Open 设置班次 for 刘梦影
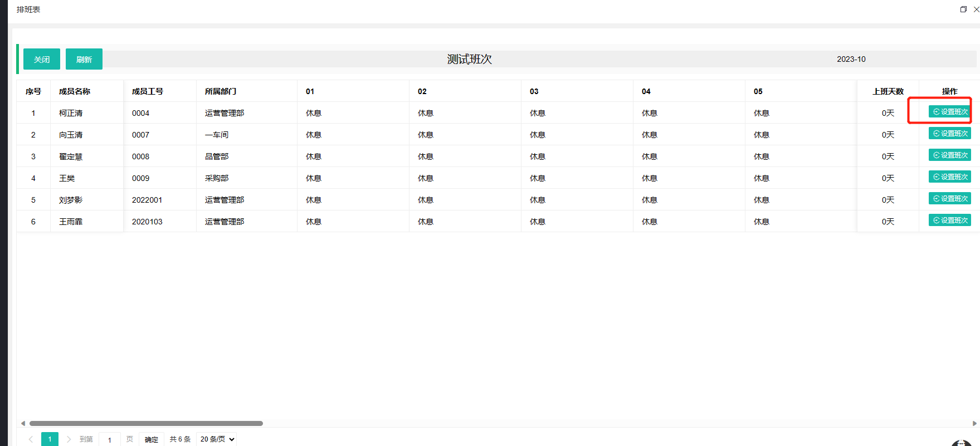Image resolution: width=980 pixels, height=446 pixels. tap(949, 199)
